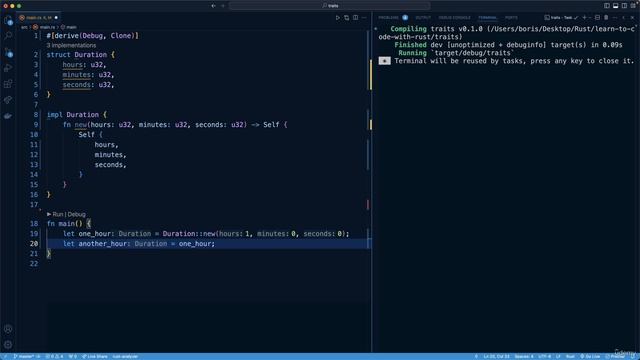640x360 pixels.
Task: Go forward with the navigation arrow
Action: (223, 6)
